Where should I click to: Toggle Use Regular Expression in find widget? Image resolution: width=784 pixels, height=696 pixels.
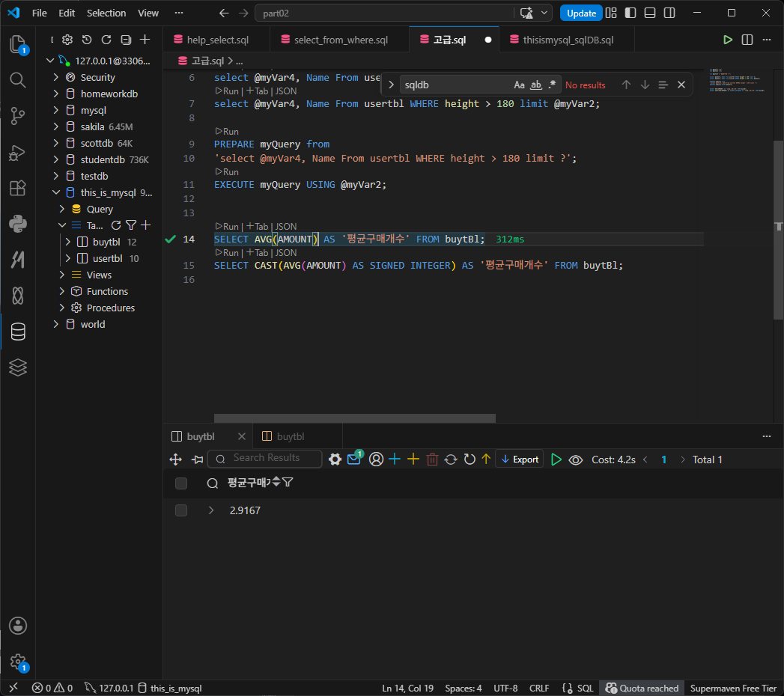[552, 85]
